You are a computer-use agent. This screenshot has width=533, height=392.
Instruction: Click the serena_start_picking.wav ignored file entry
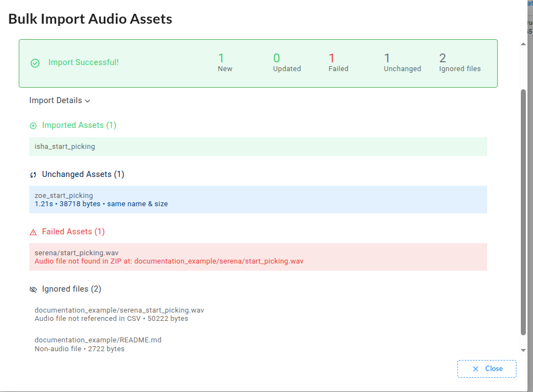click(119, 314)
